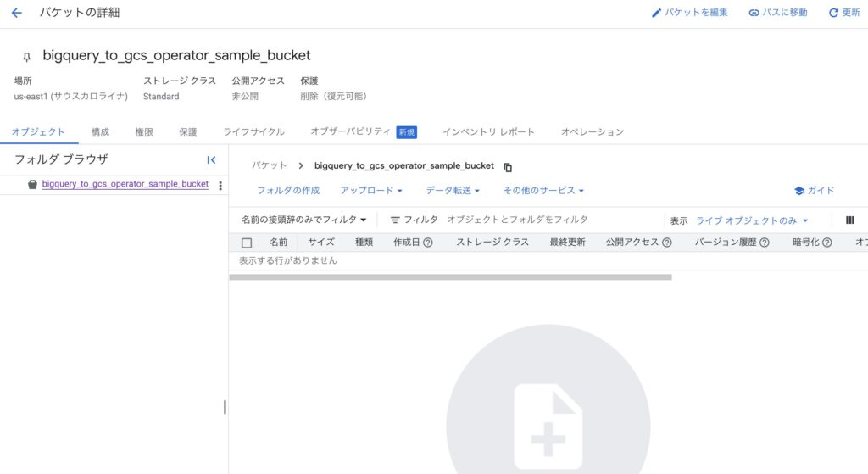Open the three-dot menu for bucket

click(x=220, y=186)
